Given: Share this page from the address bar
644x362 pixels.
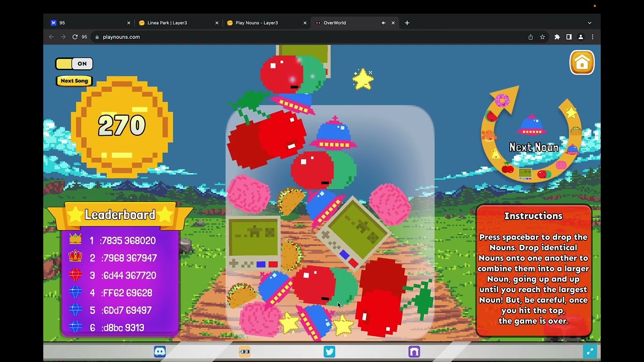Looking at the screenshot, I should (x=530, y=37).
